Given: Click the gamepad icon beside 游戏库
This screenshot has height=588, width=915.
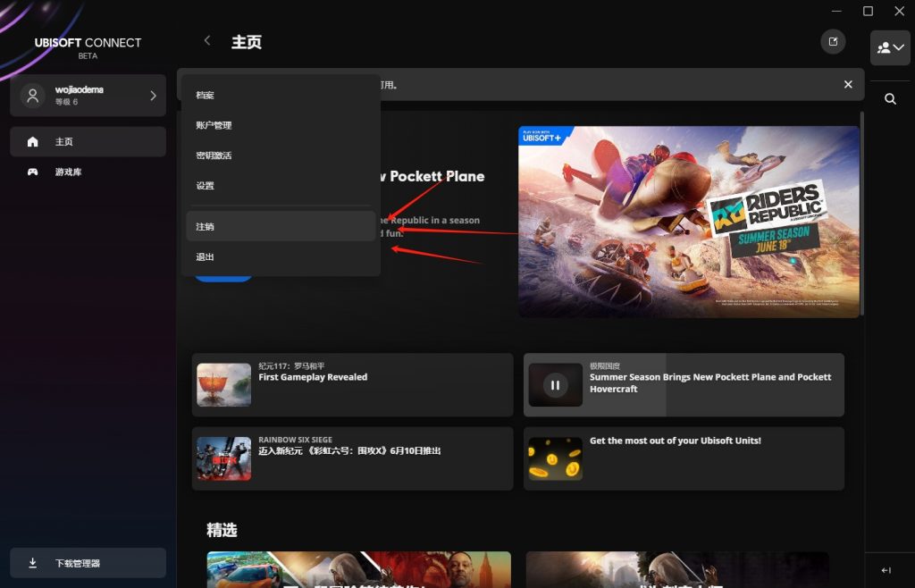Looking at the screenshot, I should (x=33, y=172).
